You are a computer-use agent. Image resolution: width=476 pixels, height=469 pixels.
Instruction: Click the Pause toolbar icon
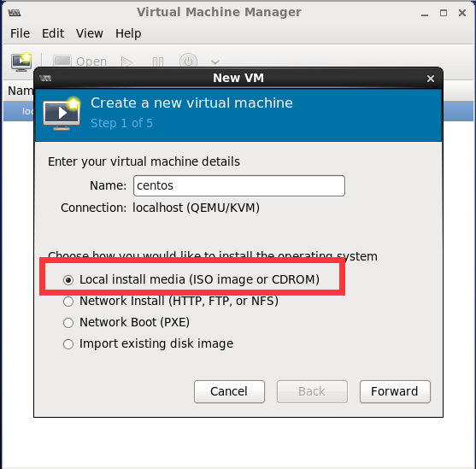(x=158, y=62)
